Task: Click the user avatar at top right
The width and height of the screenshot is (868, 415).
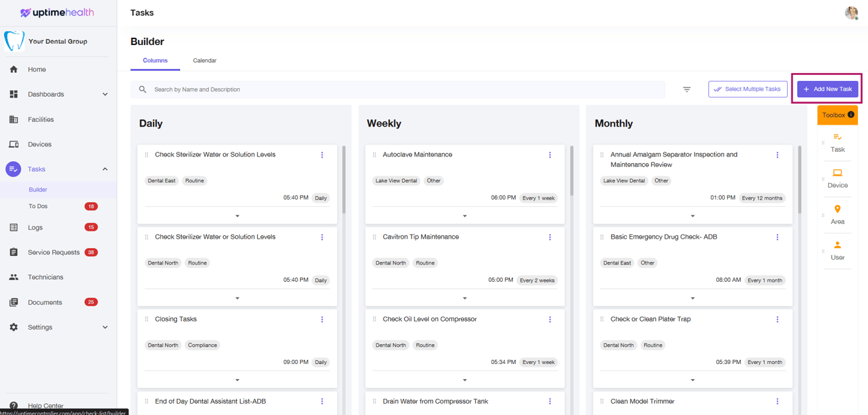Action: (851, 13)
